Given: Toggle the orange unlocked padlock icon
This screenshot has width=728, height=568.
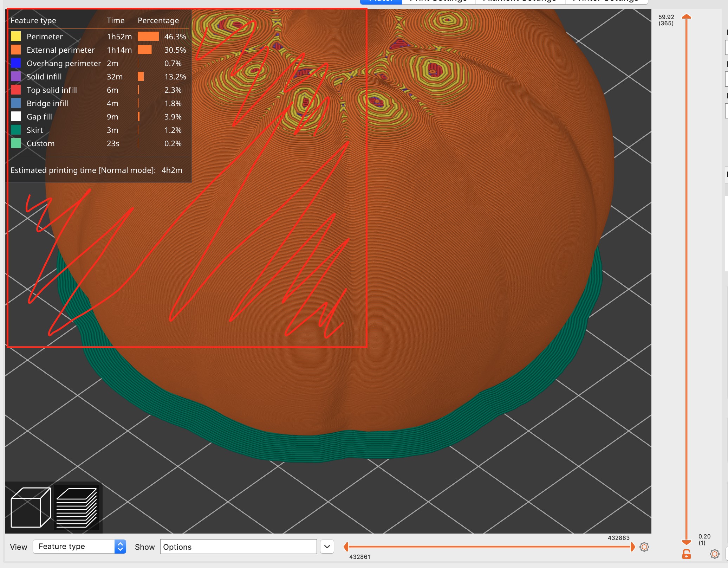Looking at the screenshot, I should [x=686, y=554].
